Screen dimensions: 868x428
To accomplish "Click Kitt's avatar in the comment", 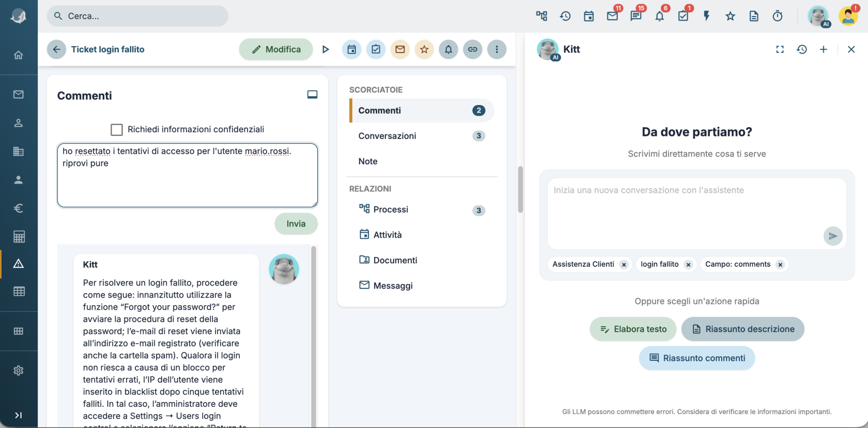I will click(284, 269).
